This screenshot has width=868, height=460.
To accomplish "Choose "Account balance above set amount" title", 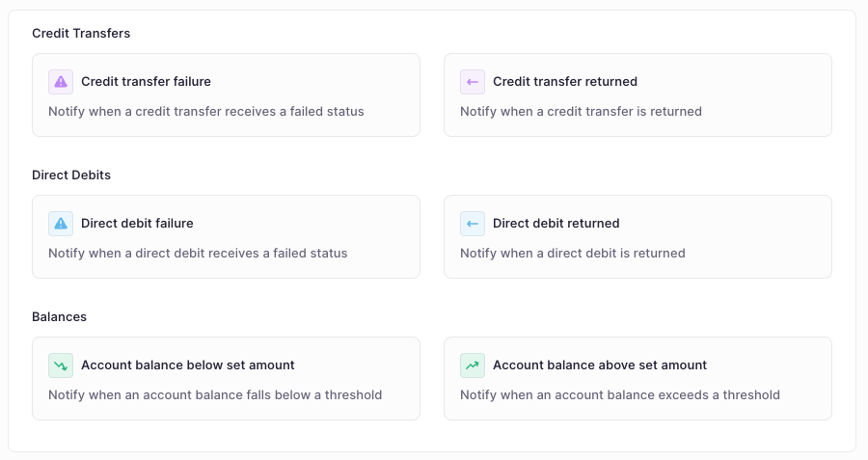I will point(599,365).
